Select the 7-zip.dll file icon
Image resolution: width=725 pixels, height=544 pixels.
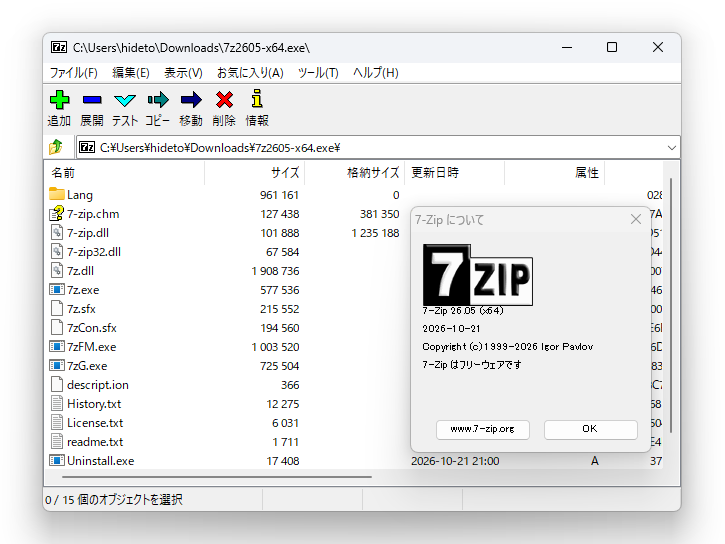coord(56,232)
